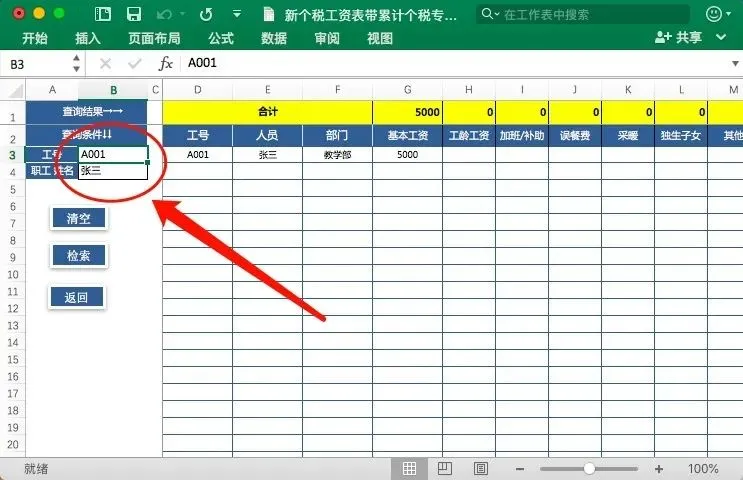Open Insert Function fx button

pyautogui.click(x=165, y=63)
